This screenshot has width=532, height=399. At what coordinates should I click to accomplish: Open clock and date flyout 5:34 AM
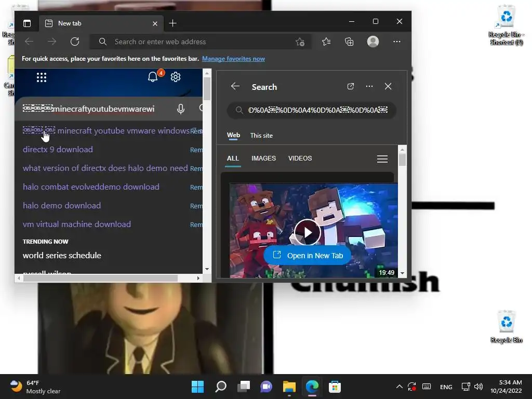click(x=506, y=387)
